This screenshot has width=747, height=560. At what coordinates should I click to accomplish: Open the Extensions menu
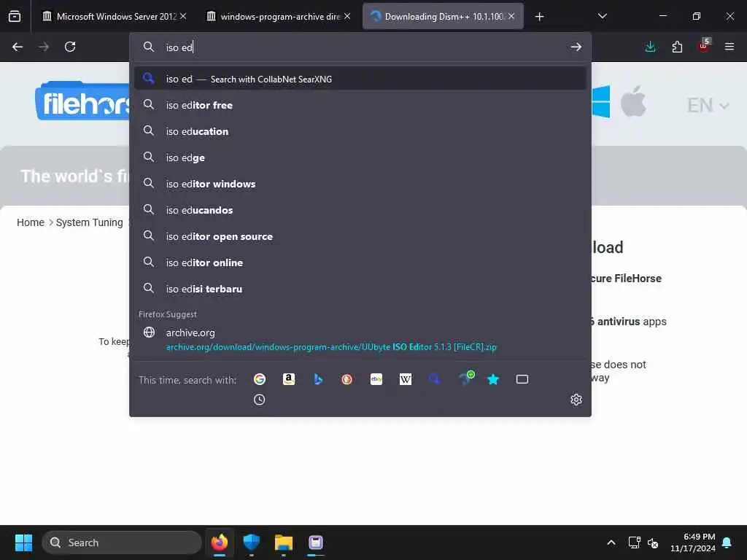tap(677, 47)
